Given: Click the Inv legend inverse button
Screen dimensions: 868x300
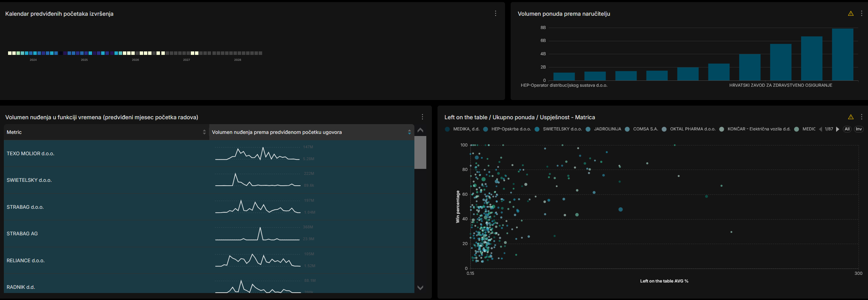Looking at the screenshot, I should pos(859,129).
